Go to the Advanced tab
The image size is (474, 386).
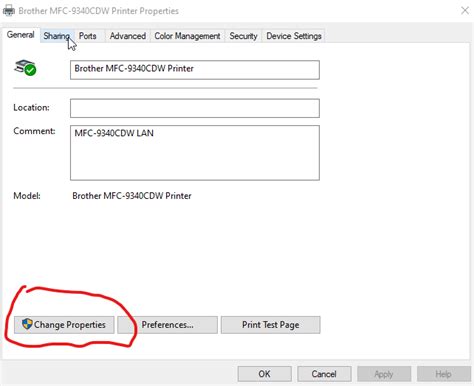click(x=128, y=36)
